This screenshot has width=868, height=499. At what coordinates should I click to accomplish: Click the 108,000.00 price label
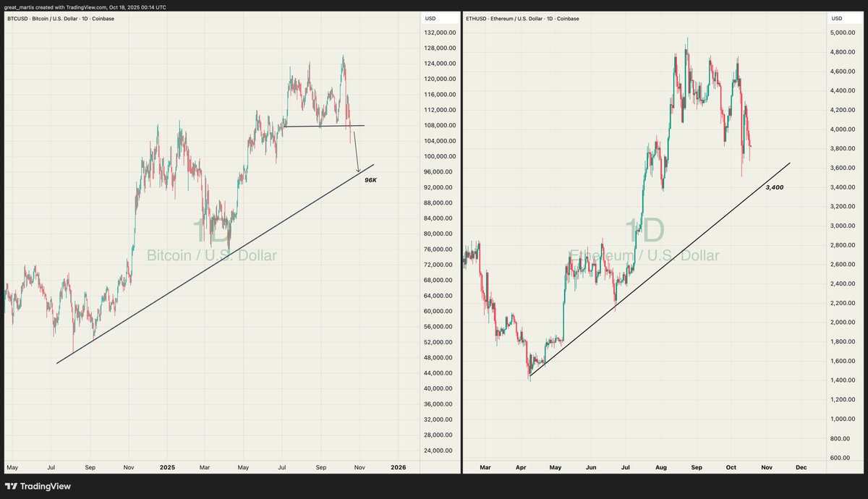[441, 126]
